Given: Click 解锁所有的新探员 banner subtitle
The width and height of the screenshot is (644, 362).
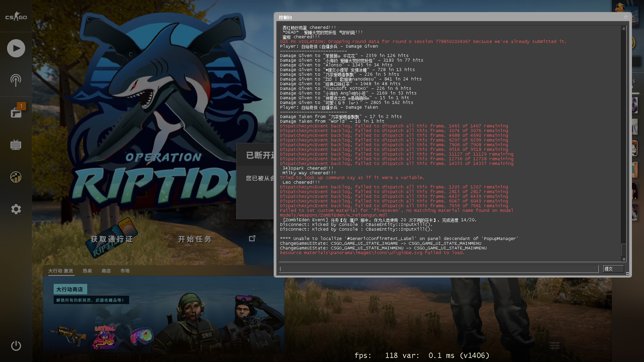Looking at the screenshot, I should point(91,300).
